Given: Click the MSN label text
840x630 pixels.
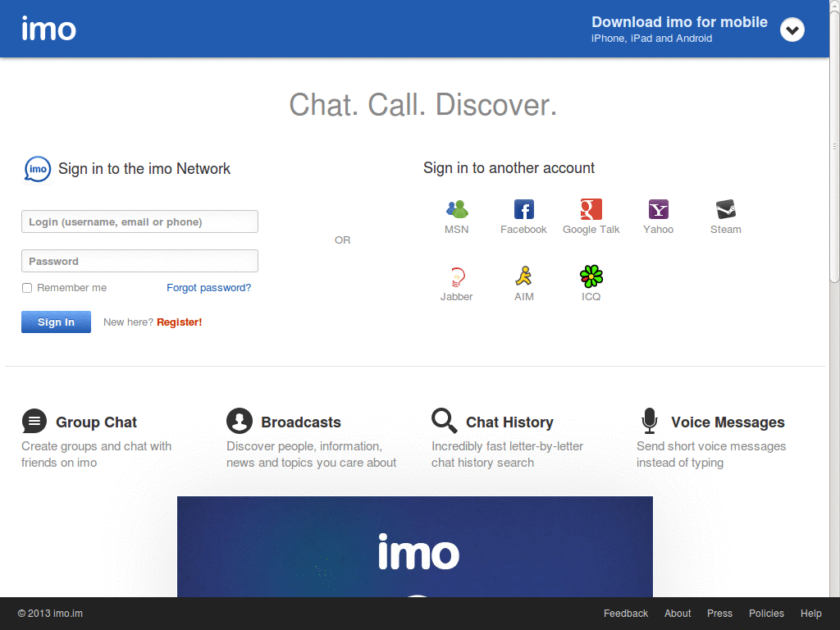Looking at the screenshot, I should tap(457, 230).
